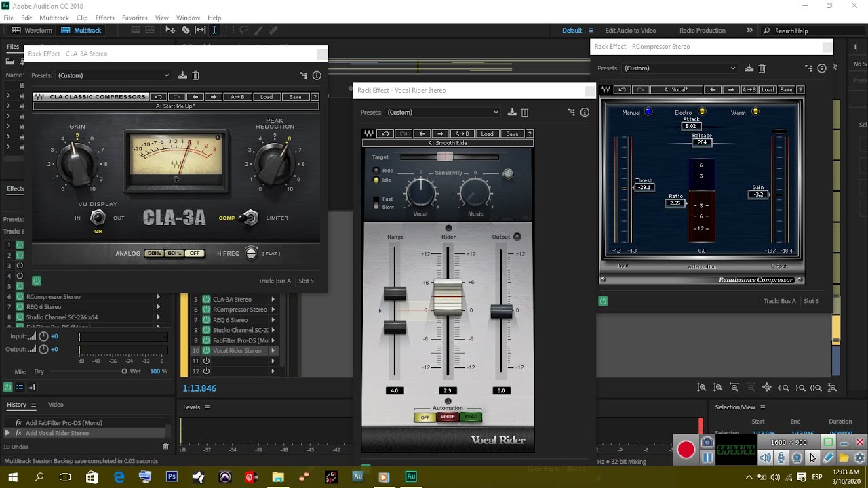Click Zoom In Amplitude icon

[x=702, y=388]
